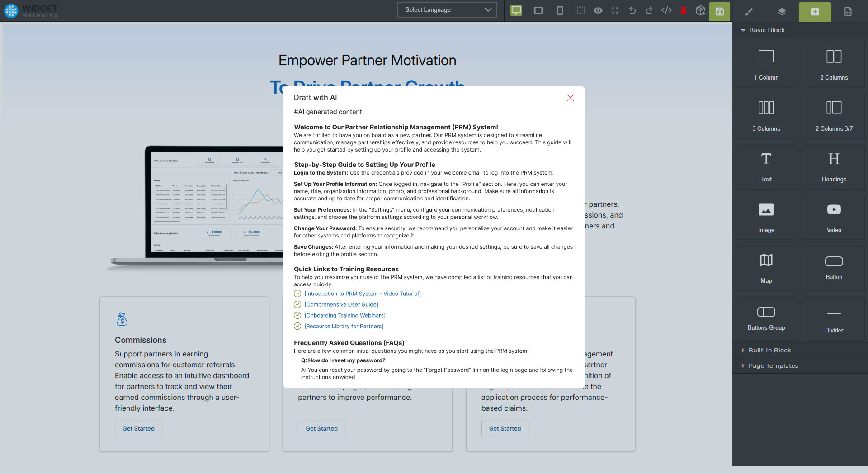The height and width of the screenshot is (474, 868).
Task: Collapse the Basic Block section
Action: (767, 30)
